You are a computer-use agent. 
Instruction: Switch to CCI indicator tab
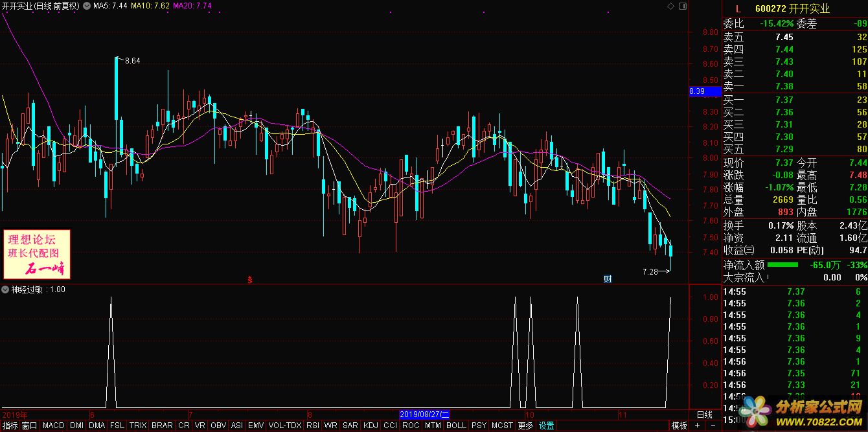pyautogui.click(x=390, y=426)
